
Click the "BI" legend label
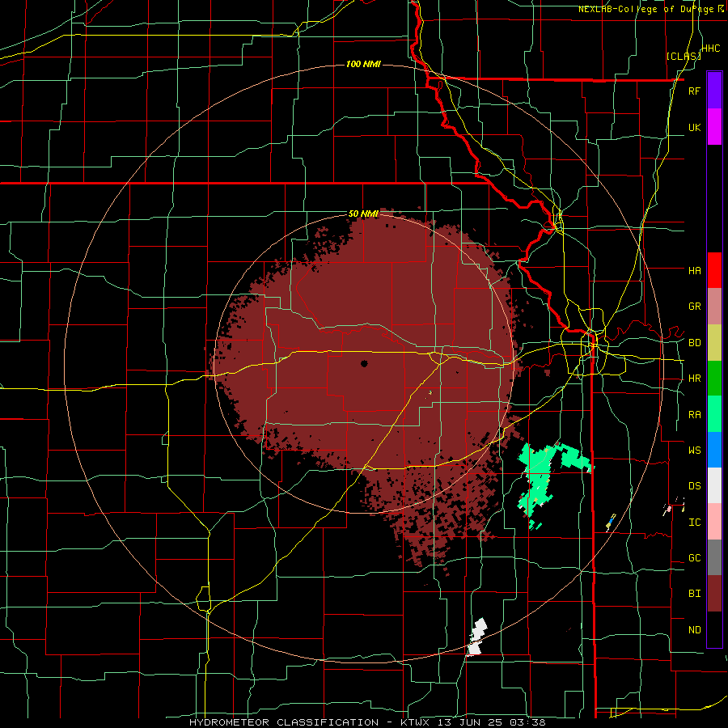point(694,594)
